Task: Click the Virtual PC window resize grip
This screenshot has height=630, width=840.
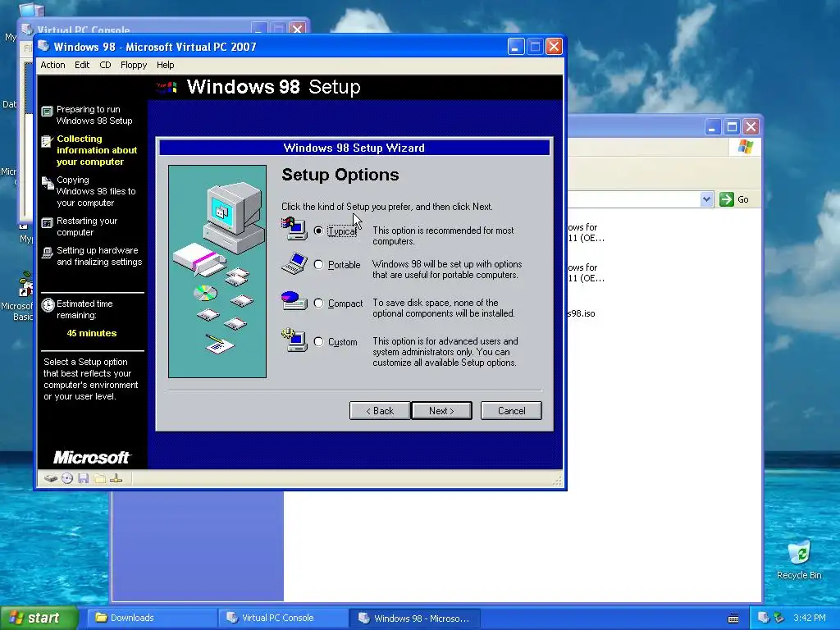Action: point(558,481)
